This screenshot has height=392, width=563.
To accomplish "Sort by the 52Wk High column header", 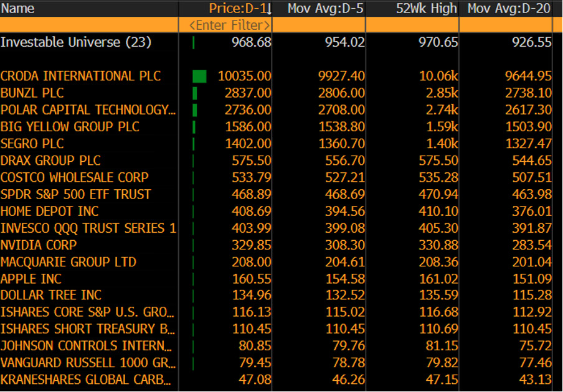I will [412, 8].
